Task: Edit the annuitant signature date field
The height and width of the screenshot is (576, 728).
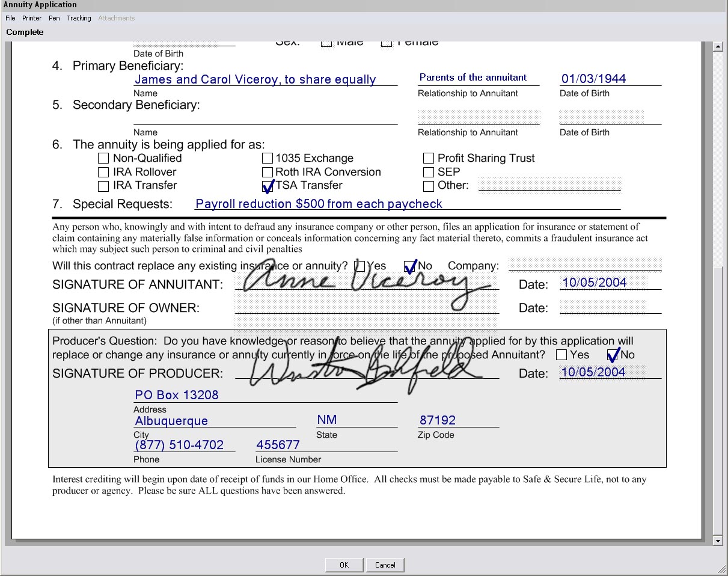Action: [610, 283]
